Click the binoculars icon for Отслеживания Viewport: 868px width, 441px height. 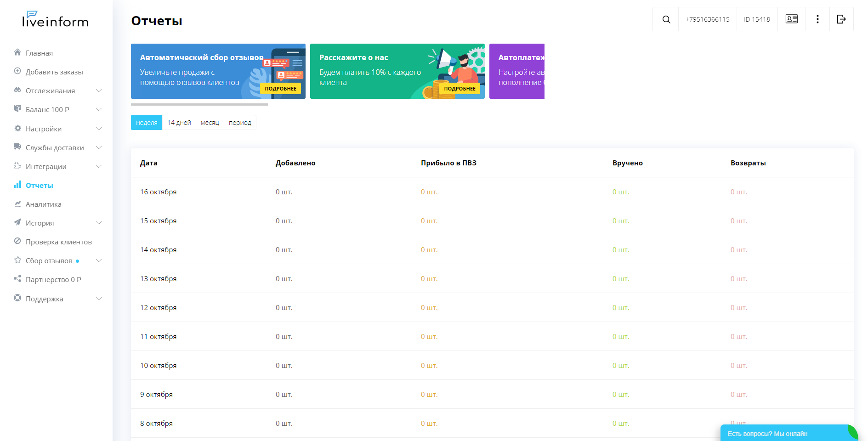tap(17, 90)
